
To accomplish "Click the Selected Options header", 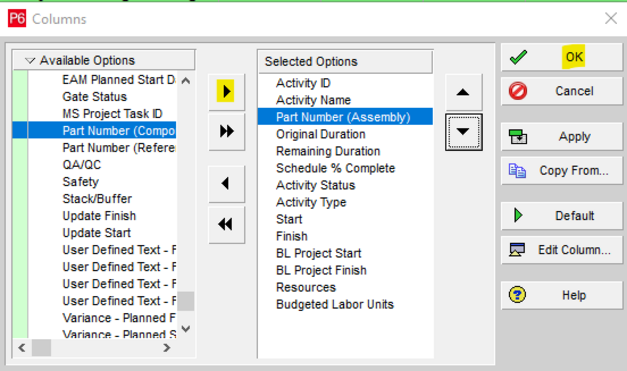I will pyautogui.click(x=345, y=62).
